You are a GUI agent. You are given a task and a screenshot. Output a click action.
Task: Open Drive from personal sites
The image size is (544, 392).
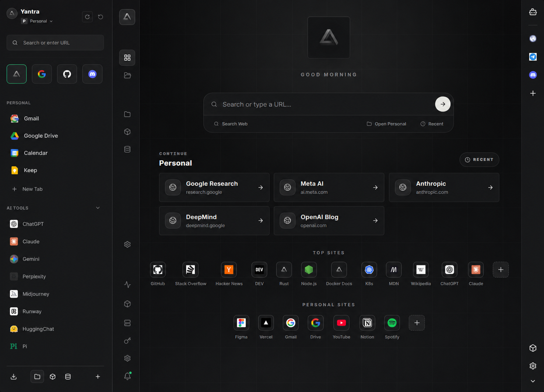coord(316,323)
